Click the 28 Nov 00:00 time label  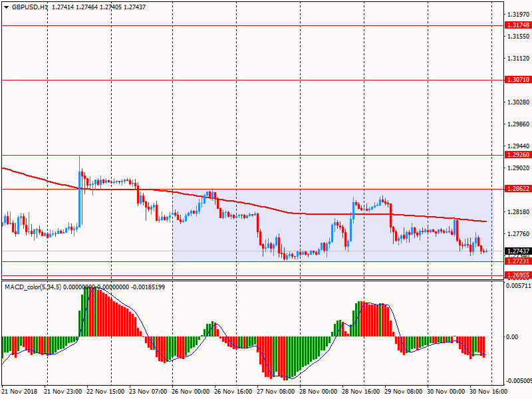pyautogui.click(x=319, y=391)
